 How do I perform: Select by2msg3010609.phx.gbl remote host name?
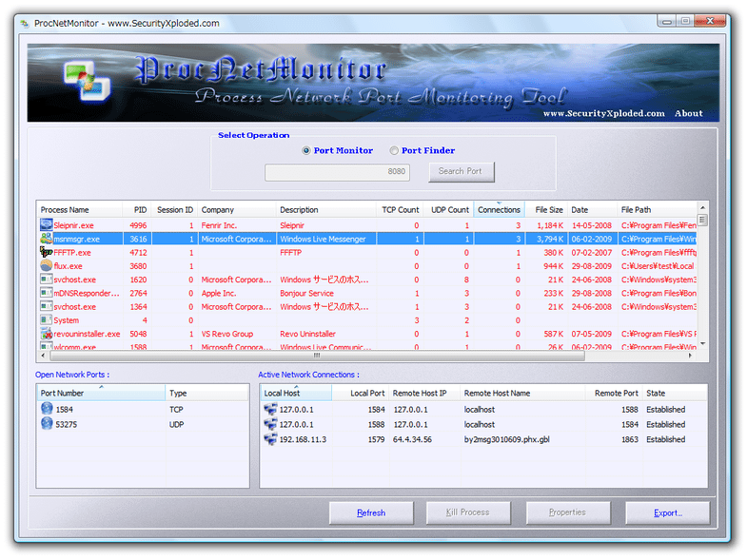[x=507, y=439]
